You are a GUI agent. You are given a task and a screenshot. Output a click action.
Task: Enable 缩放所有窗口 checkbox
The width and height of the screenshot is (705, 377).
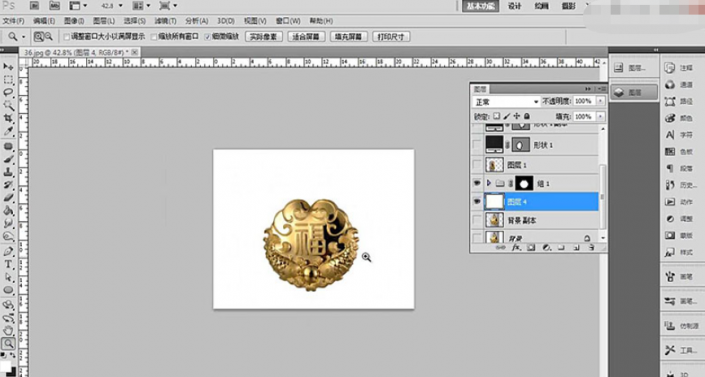pyautogui.click(x=154, y=37)
